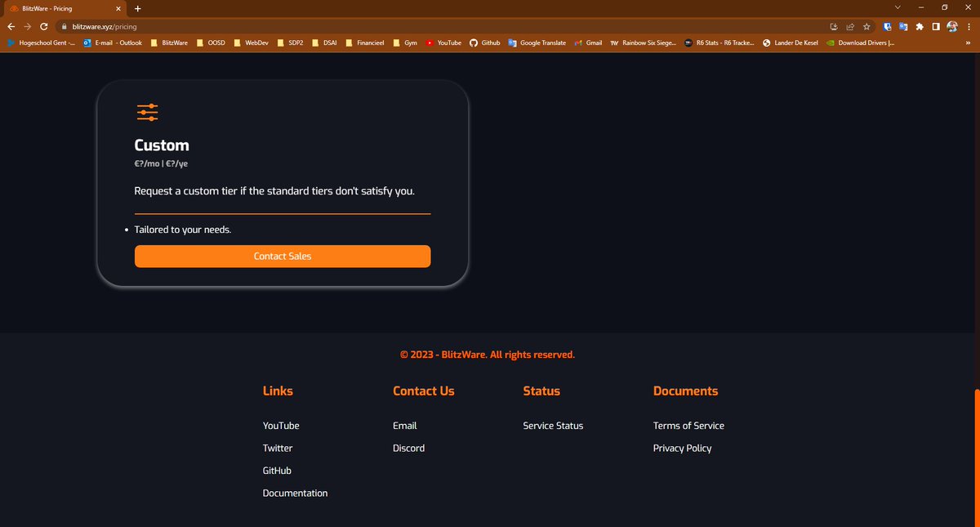Toggle the browser side panel
980x527 pixels.
[936, 26]
